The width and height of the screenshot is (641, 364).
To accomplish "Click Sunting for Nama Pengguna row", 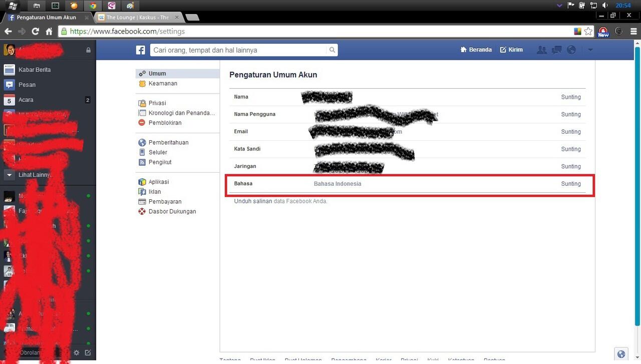I will click(x=571, y=114).
